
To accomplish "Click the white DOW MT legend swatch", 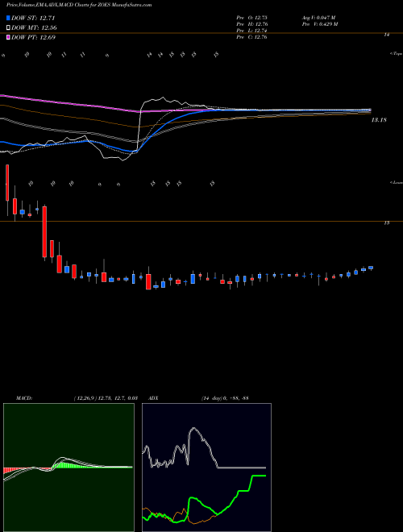I will 9,28.
